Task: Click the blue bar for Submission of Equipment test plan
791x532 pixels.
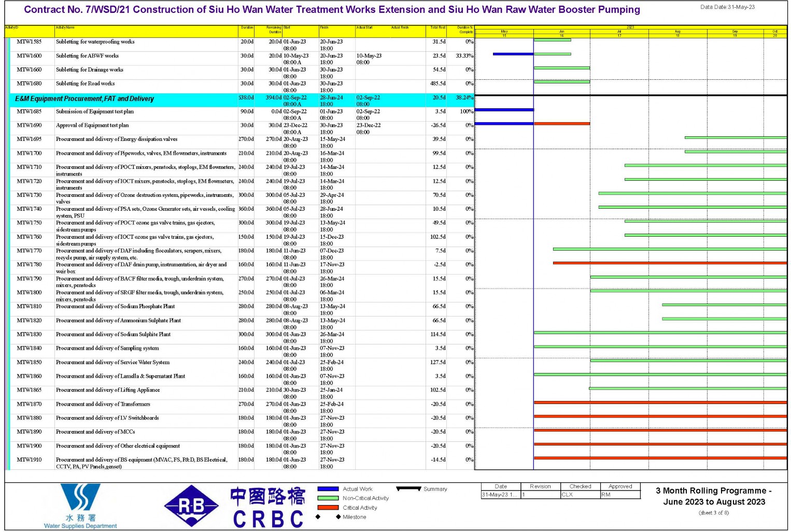Action: point(504,110)
